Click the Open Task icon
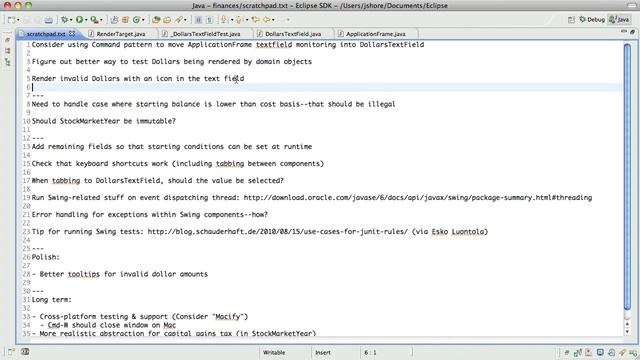Screen dimensions: 640x360 (x=167, y=20)
